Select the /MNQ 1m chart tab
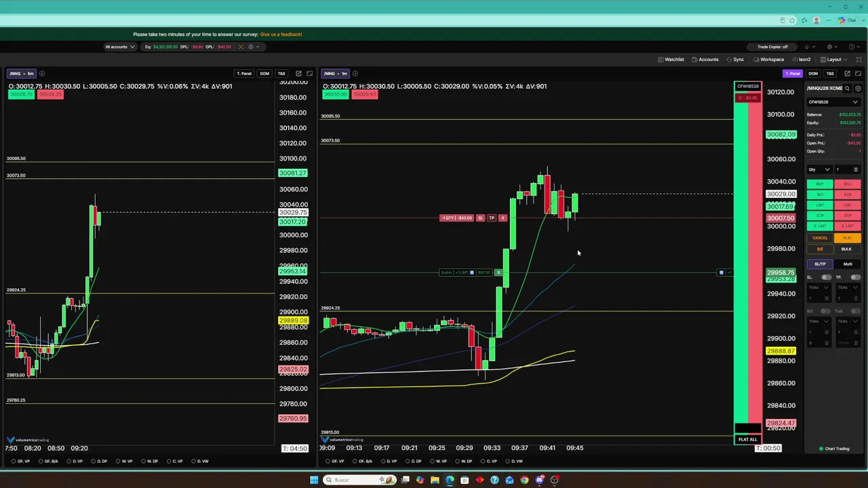The image size is (868, 488). tap(336, 73)
